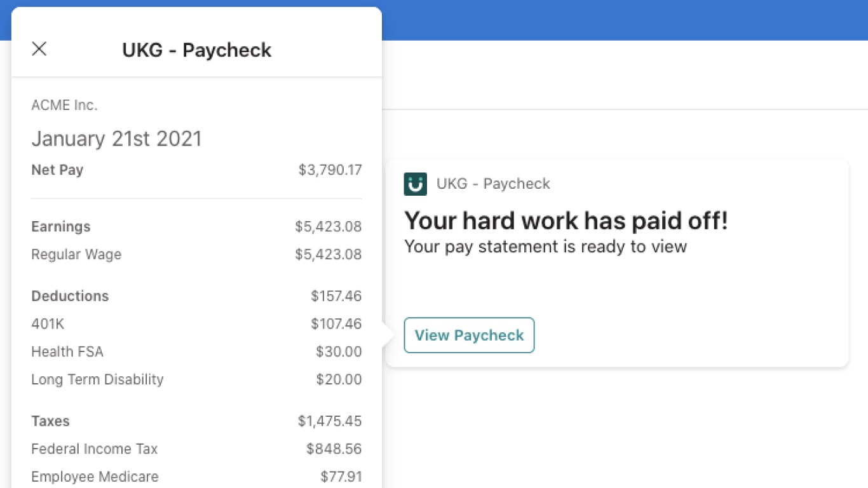Select the Net Pay amount $3,790.17

coord(330,170)
